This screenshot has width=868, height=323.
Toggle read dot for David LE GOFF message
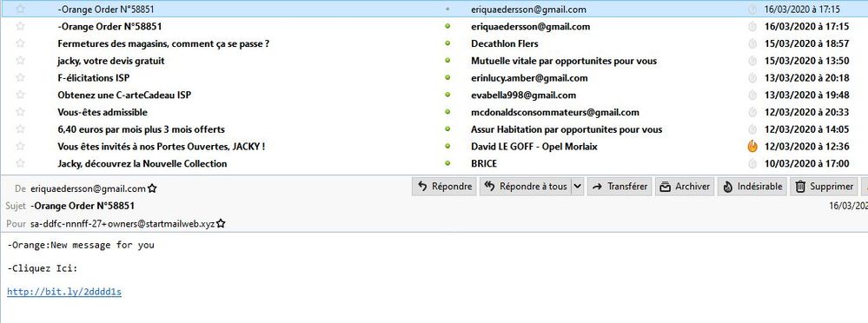(x=447, y=147)
